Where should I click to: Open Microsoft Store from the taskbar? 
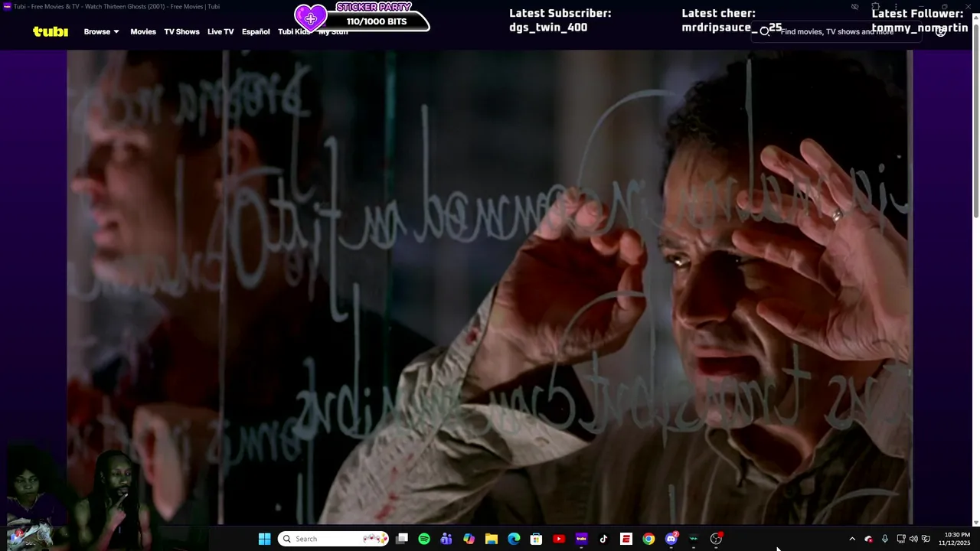click(x=536, y=539)
